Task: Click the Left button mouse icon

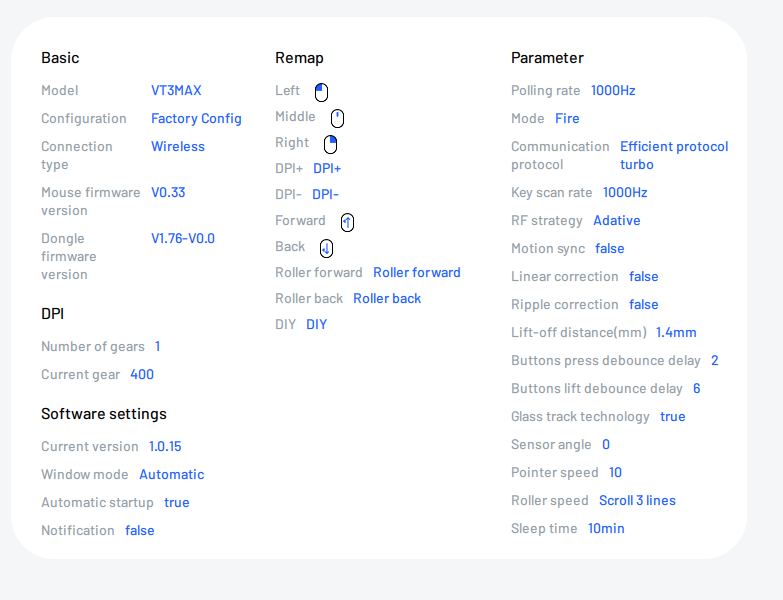Action: click(x=321, y=92)
